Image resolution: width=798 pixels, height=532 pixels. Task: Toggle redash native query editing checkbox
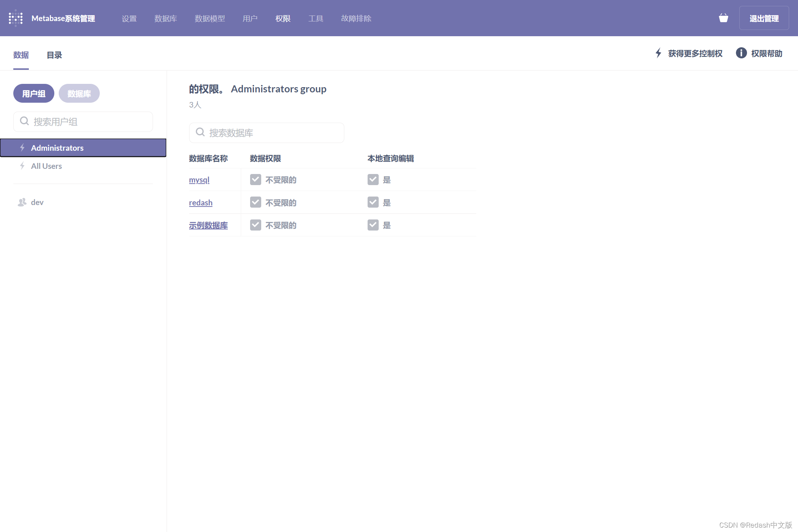373,202
